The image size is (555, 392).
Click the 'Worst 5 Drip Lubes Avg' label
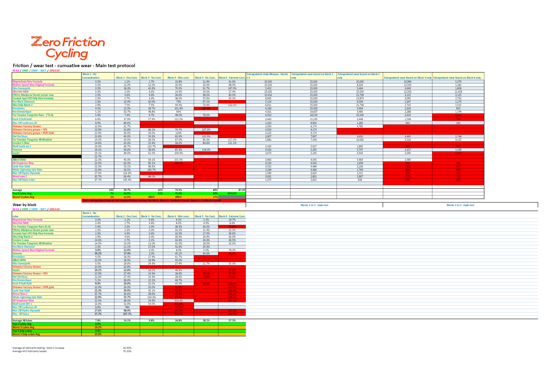click(x=26, y=334)
